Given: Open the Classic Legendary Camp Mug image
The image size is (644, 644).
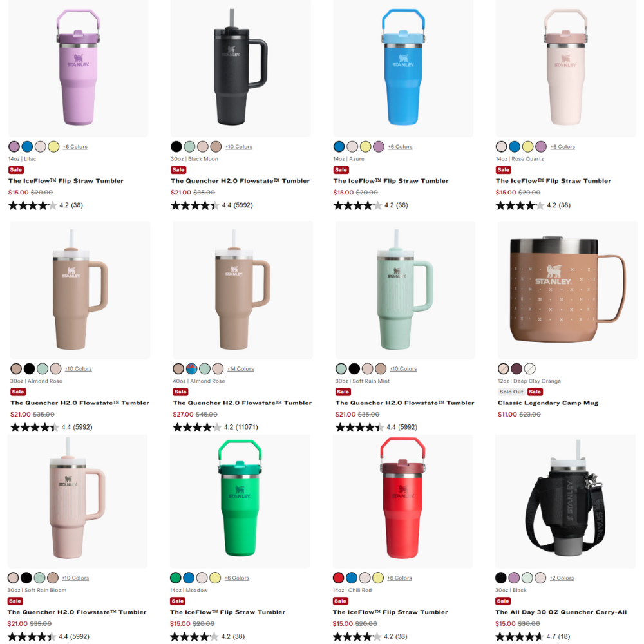Looking at the screenshot, I should click(567, 290).
